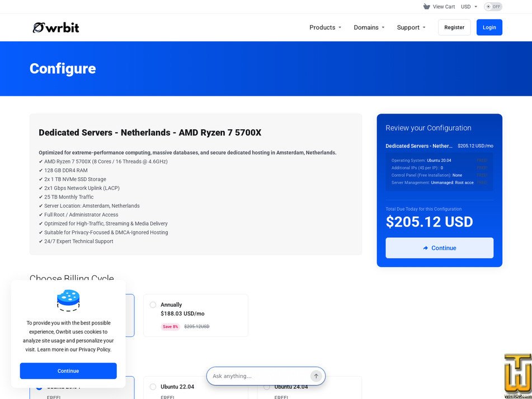Screen dimensions: 532x399
Task: Click the Ask anything chat input
Action: [x=260, y=376]
